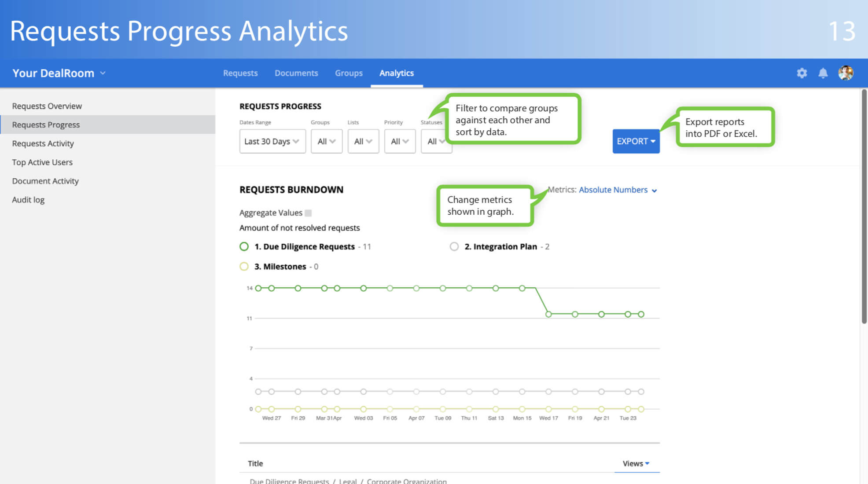Viewport: 868px width, 484px height.
Task: Open the Last 30 Days date range dropdown
Action: tap(272, 141)
